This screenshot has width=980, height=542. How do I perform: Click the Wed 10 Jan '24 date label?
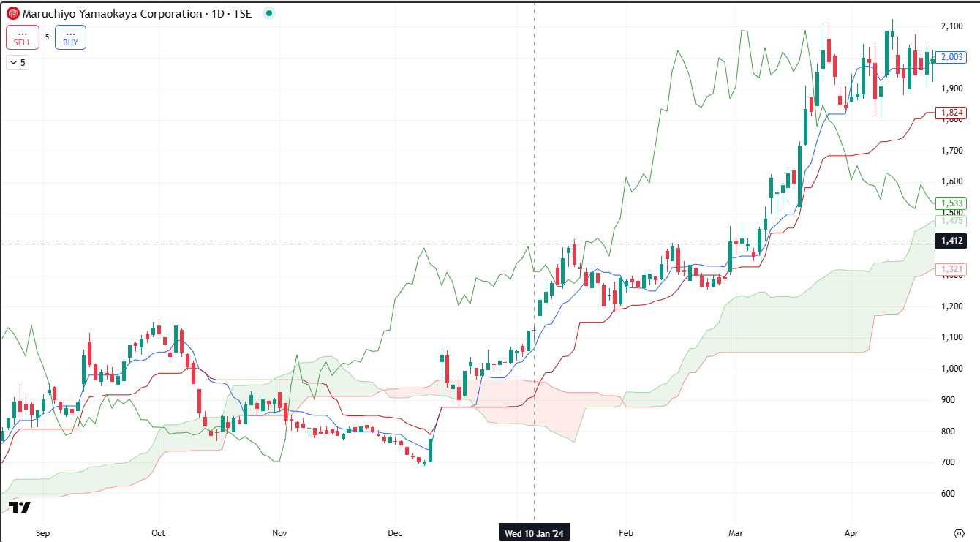click(535, 532)
